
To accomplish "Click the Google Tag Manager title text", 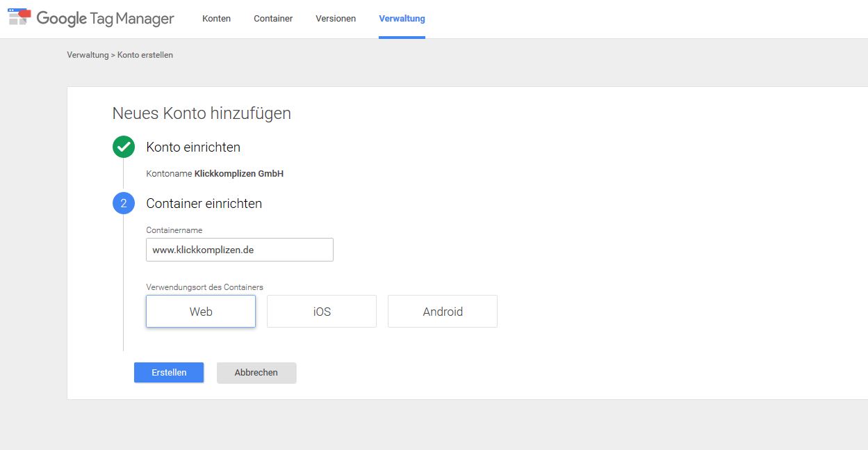I will (x=106, y=19).
